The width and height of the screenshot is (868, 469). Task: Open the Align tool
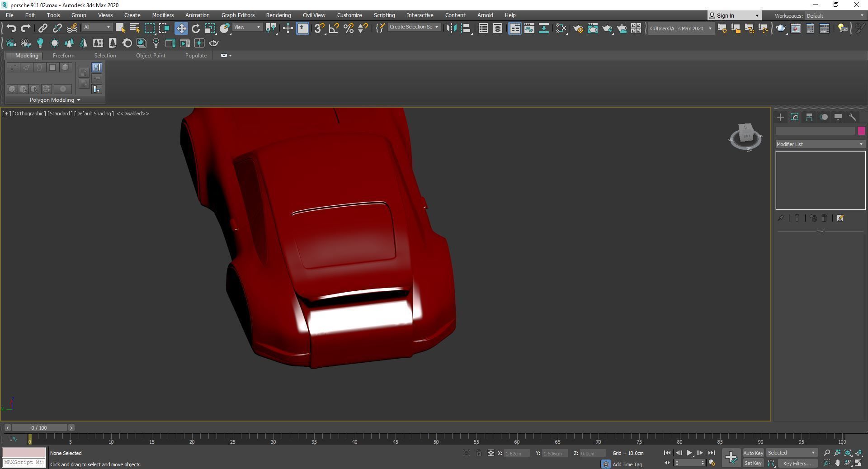point(466,28)
